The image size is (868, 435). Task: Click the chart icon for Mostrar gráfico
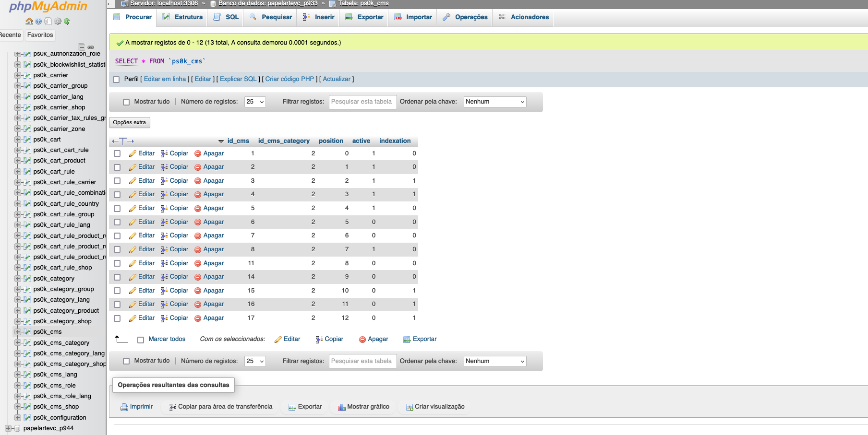click(342, 407)
